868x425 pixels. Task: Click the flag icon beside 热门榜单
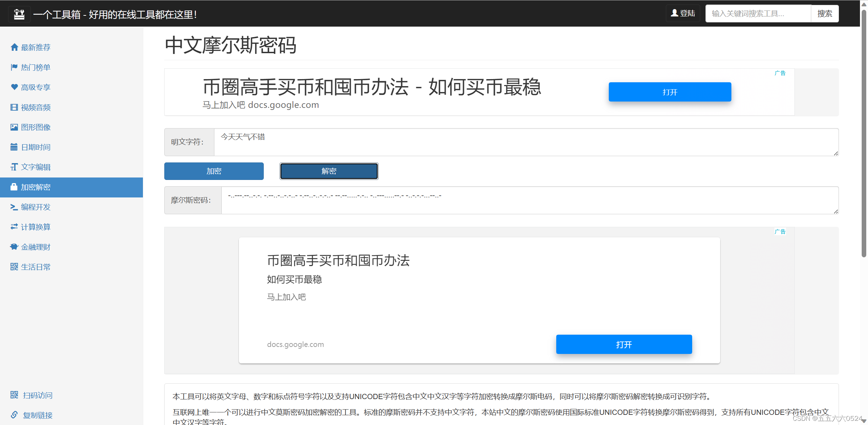[x=14, y=67]
